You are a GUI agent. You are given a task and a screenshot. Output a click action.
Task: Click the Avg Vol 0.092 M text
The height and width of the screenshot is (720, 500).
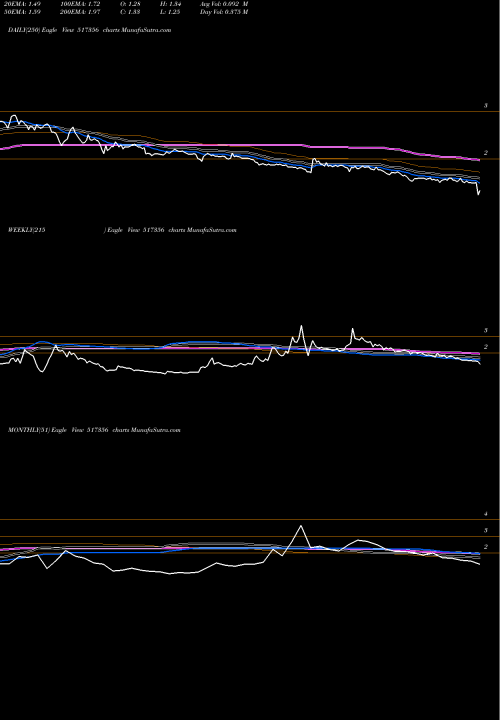(x=224, y=4)
